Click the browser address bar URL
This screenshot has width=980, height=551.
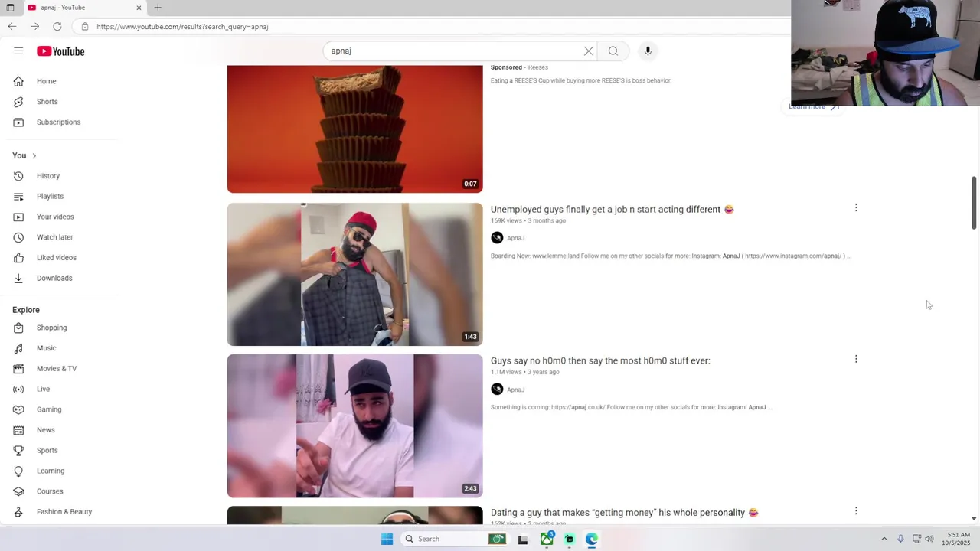(182, 27)
